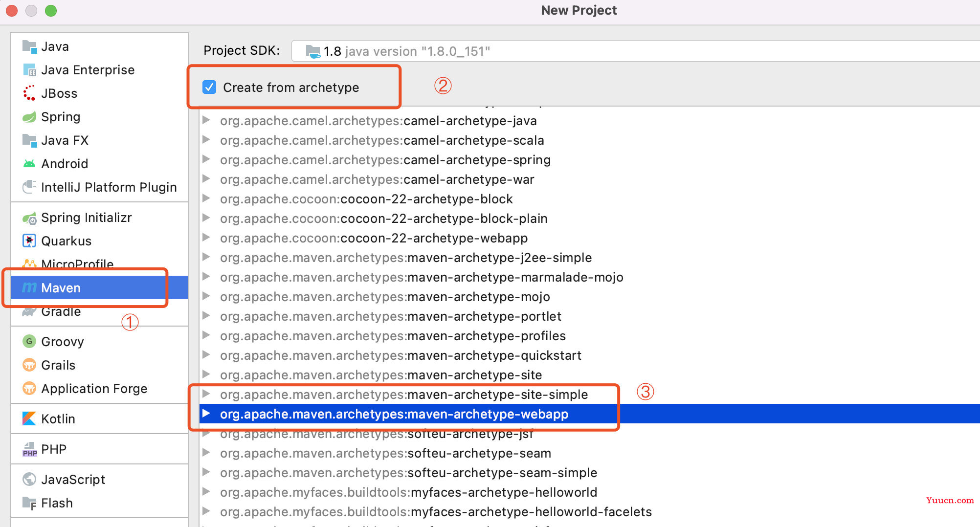The width and height of the screenshot is (980, 527).
Task: Expand camel-archetype-java entry
Action: (x=206, y=120)
